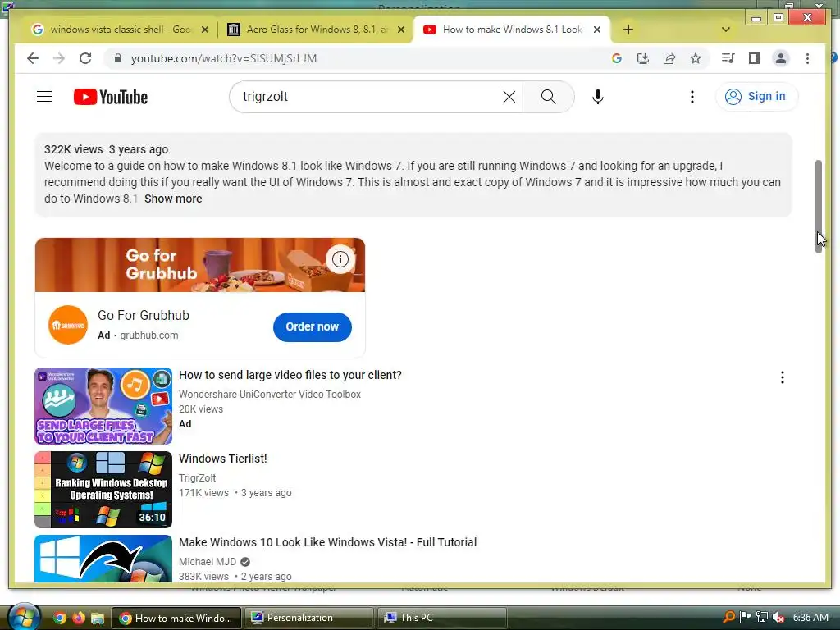Click the taskbar clock 6:36 AM
The height and width of the screenshot is (630, 840).
point(810,618)
